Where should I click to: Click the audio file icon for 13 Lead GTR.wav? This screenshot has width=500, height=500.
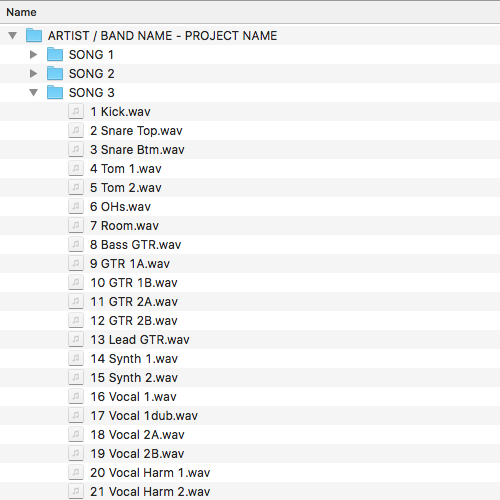76,339
